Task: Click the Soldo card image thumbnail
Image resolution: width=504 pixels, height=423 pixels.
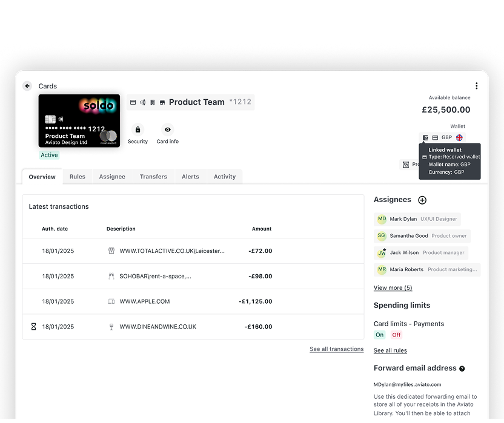Action: coord(79,120)
